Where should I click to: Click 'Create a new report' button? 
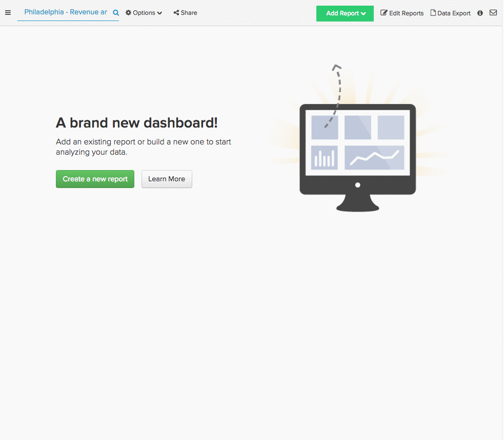[95, 179]
